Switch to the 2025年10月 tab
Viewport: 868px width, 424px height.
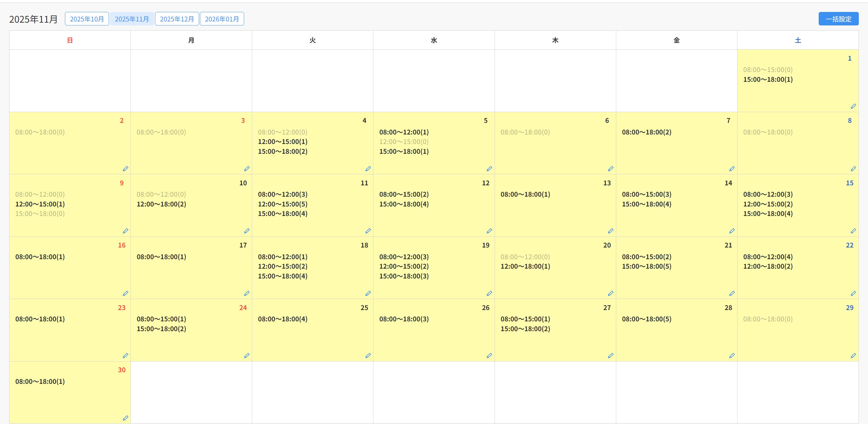click(87, 19)
